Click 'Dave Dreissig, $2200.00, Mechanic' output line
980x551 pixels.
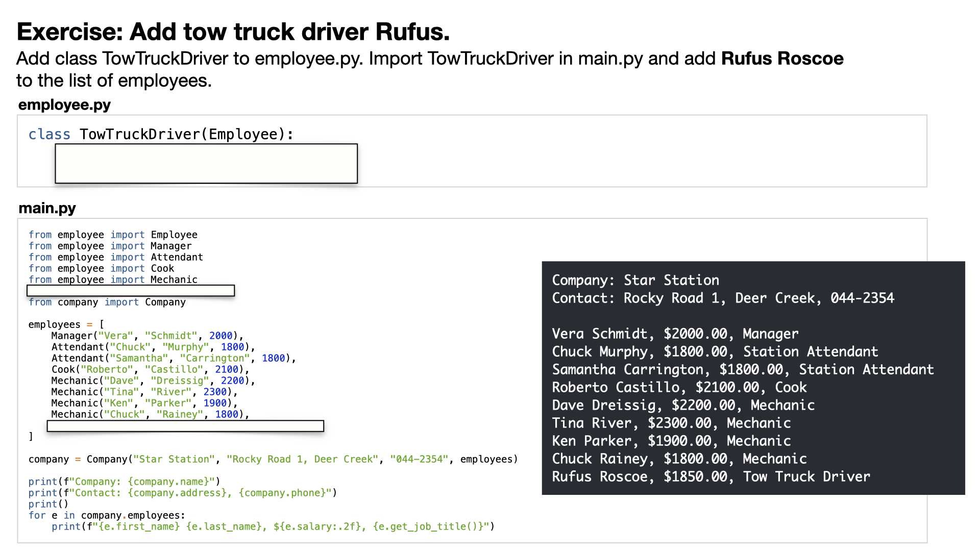coord(683,405)
